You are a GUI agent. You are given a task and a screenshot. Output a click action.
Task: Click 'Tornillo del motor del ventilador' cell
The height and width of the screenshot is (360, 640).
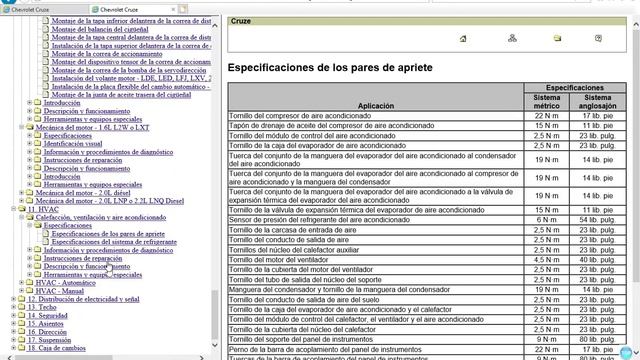click(376, 260)
